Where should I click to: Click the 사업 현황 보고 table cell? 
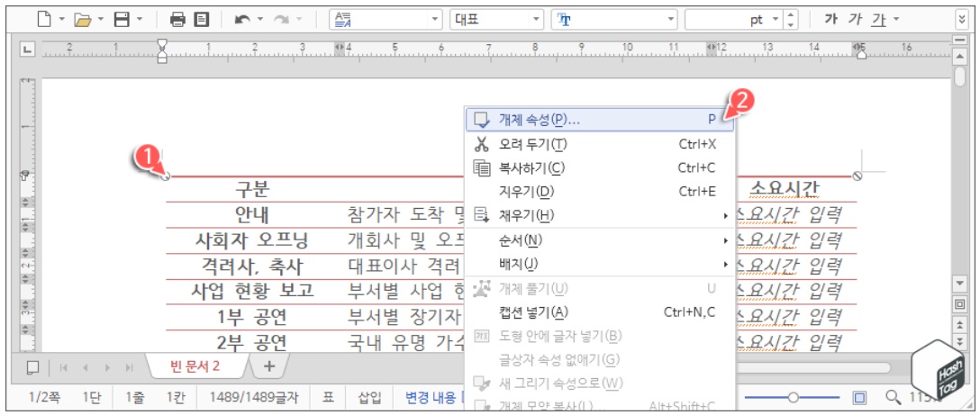252,292
